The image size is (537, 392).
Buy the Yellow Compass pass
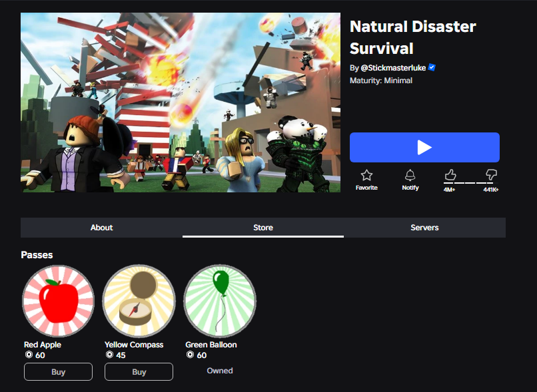139,372
